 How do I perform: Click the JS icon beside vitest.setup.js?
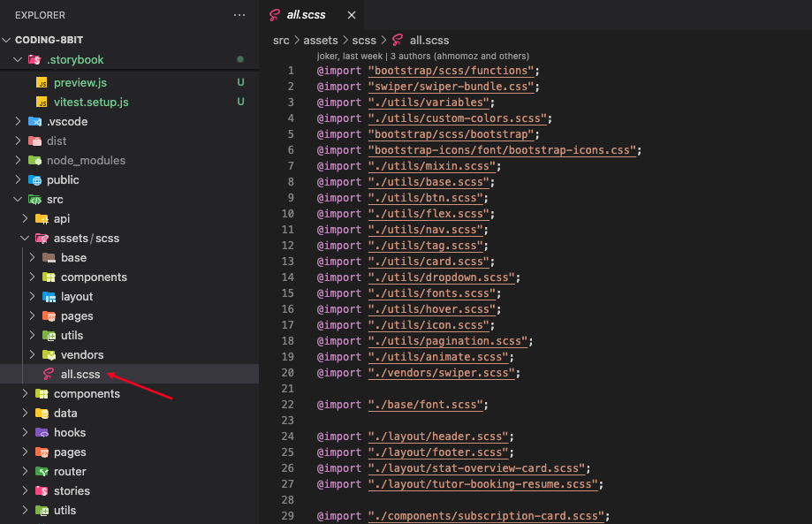point(42,102)
